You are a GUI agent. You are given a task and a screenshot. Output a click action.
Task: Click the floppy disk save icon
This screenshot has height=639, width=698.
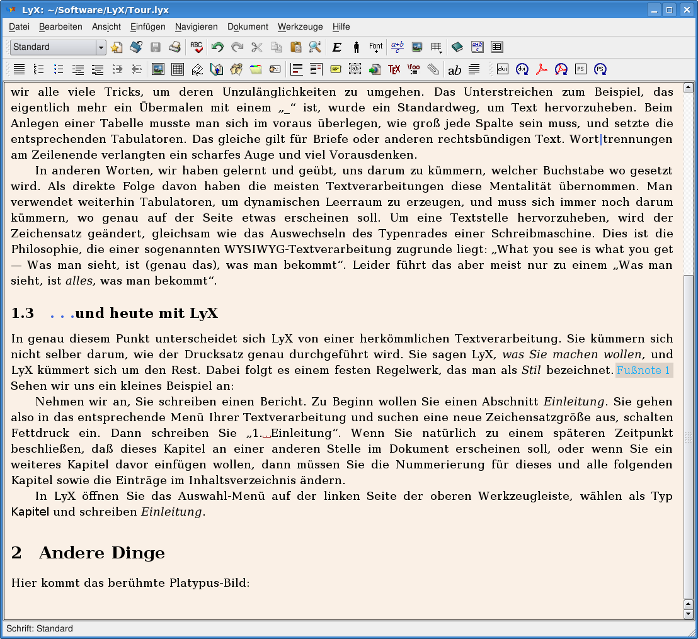pos(155,47)
